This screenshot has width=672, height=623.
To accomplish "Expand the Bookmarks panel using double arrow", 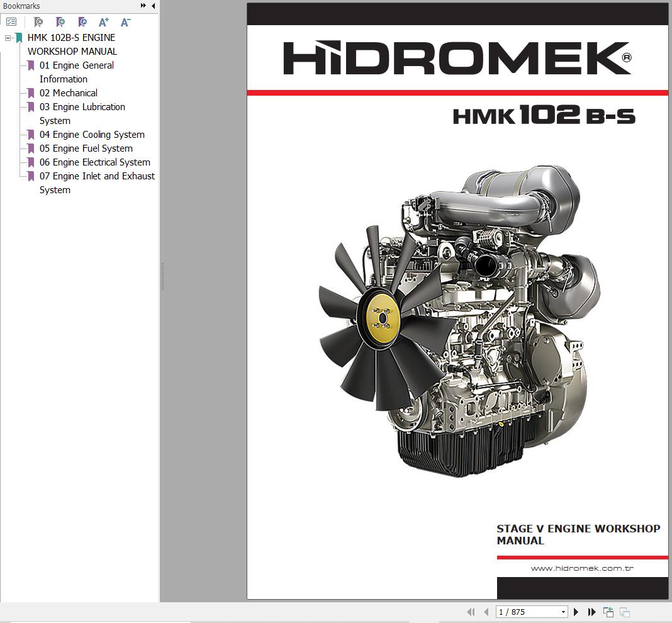I will pyautogui.click(x=143, y=6).
